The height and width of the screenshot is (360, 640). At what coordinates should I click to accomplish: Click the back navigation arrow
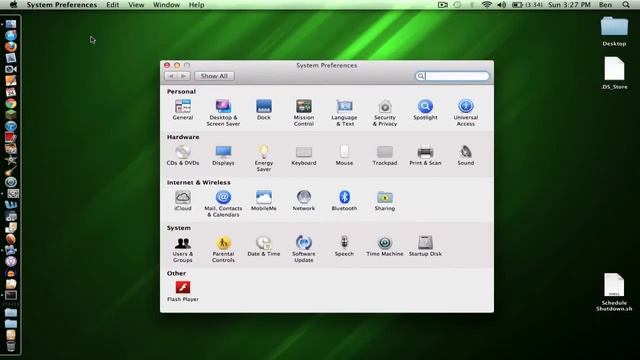click(171, 76)
